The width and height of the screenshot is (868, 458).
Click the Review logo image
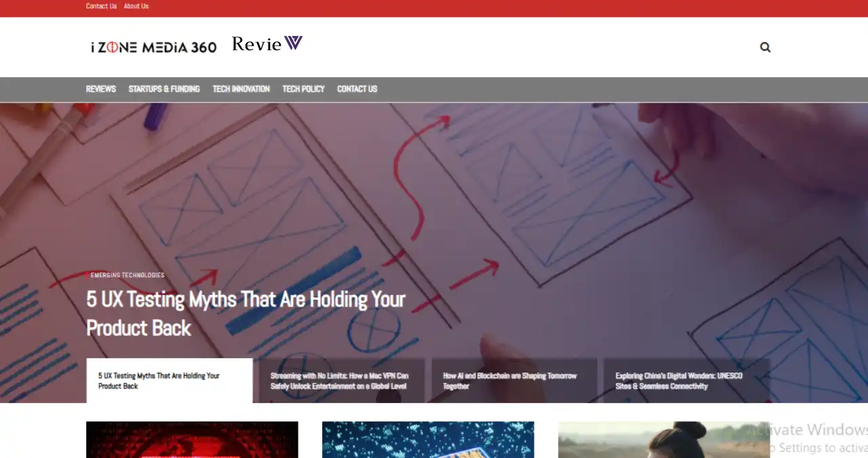tap(267, 44)
